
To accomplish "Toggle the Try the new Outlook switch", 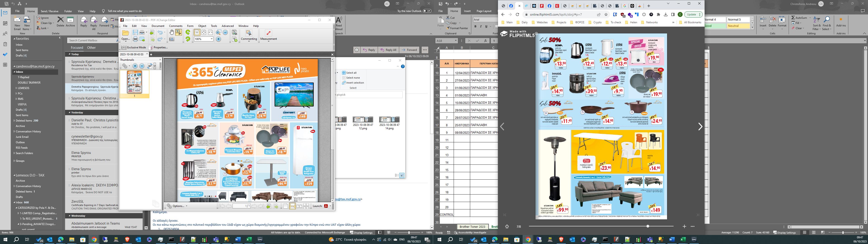I will (x=427, y=11).
